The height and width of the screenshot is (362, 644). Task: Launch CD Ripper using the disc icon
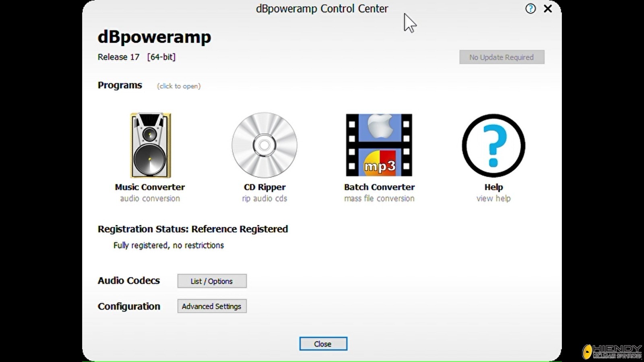point(264,145)
